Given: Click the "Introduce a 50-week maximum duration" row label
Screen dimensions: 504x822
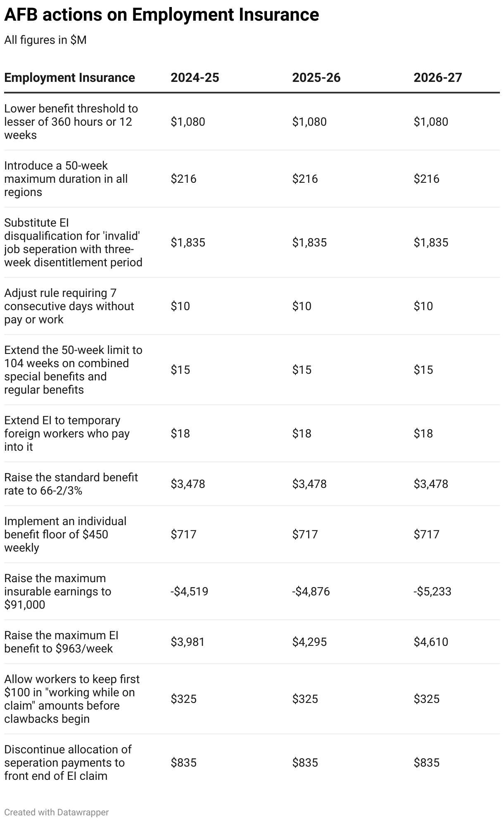Looking at the screenshot, I should pos(66,179).
